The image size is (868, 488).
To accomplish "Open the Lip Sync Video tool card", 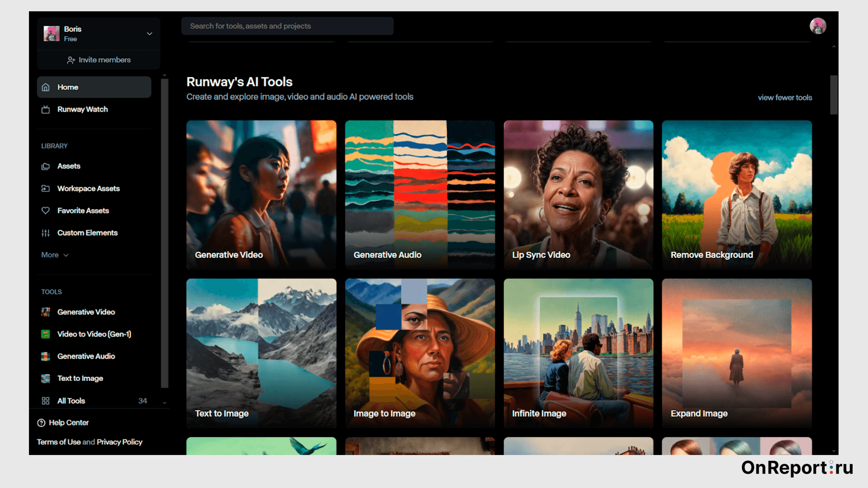I will click(579, 195).
